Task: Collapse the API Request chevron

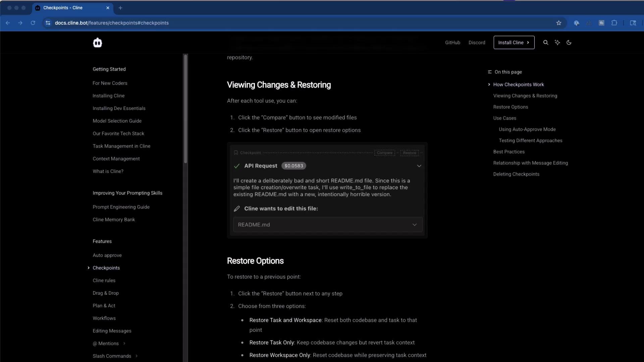Action: click(x=419, y=166)
